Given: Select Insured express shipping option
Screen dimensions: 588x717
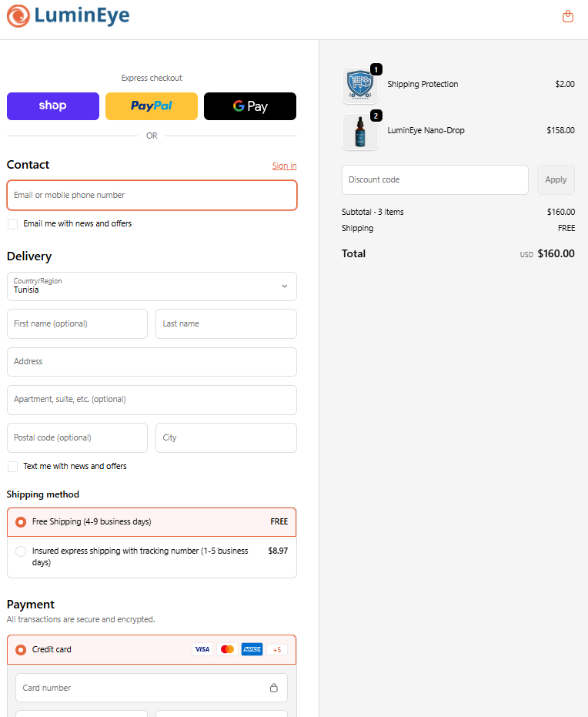Looking at the screenshot, I should [x=20, y=551].
